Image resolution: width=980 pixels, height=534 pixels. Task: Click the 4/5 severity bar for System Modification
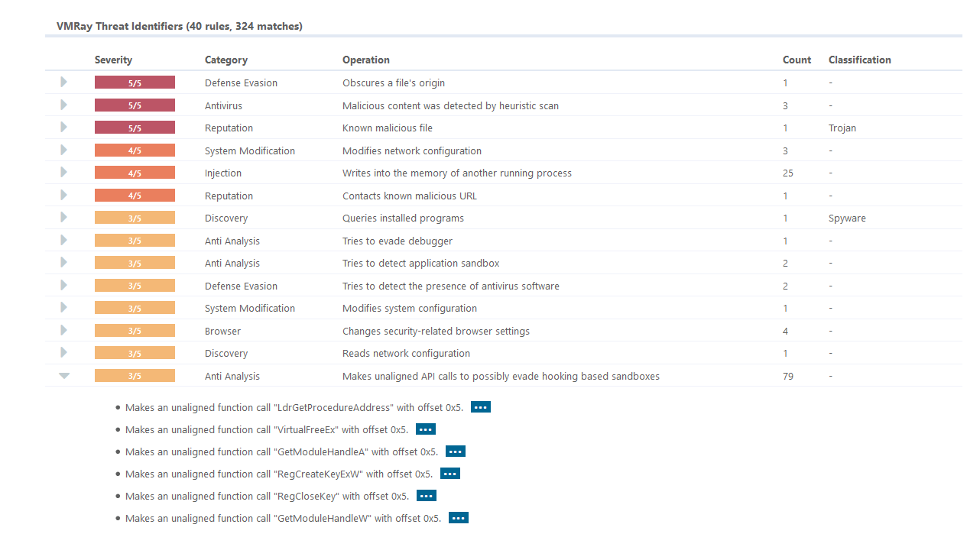point(135,150)
